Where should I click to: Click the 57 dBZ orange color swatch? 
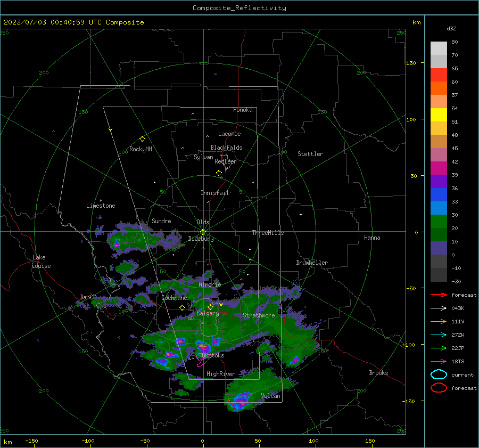[x=439, y=88]
